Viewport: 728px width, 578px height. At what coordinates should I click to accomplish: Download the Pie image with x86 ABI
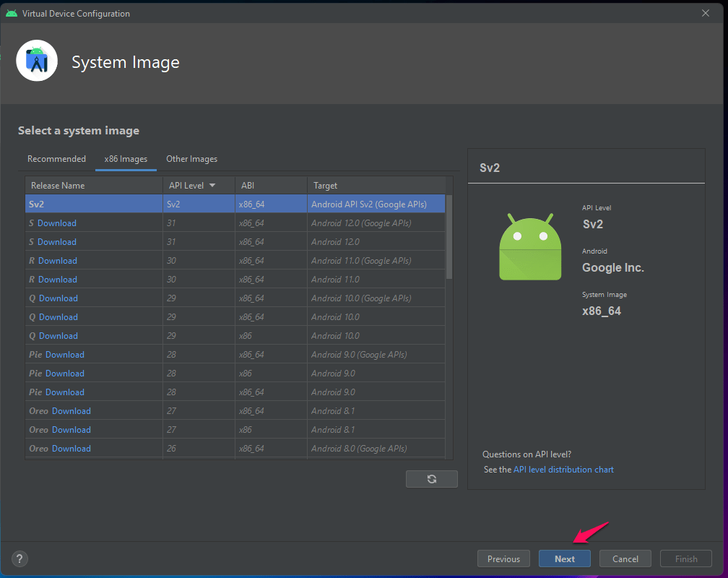click(x=65, y=374)
